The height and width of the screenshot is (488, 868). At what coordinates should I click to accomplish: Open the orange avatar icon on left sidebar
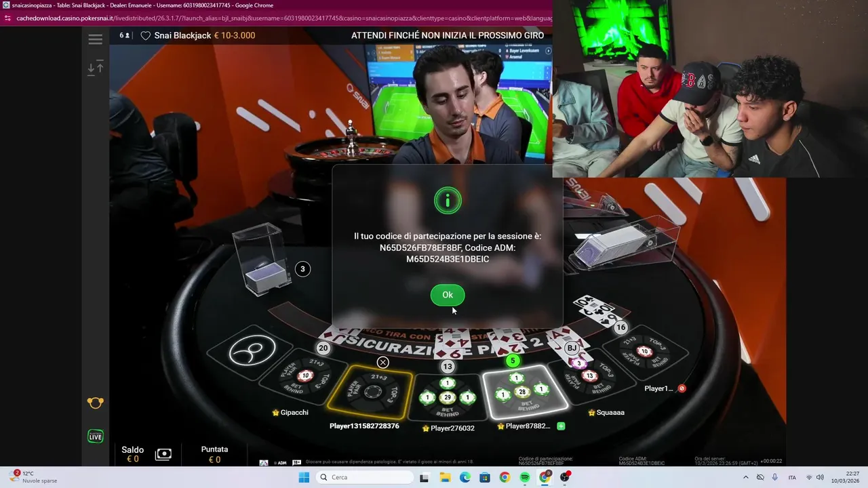(96, 403)
